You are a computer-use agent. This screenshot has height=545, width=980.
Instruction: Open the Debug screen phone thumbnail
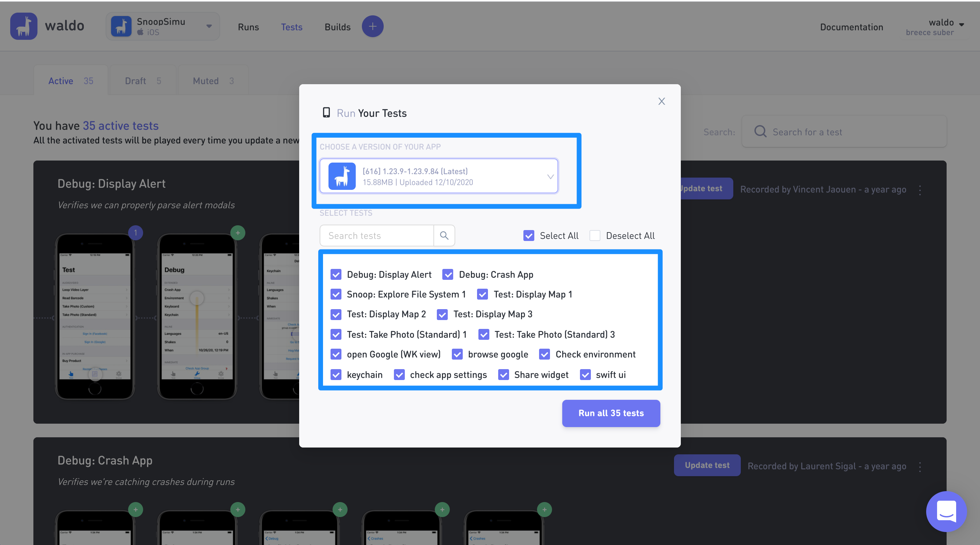point(197,316)
